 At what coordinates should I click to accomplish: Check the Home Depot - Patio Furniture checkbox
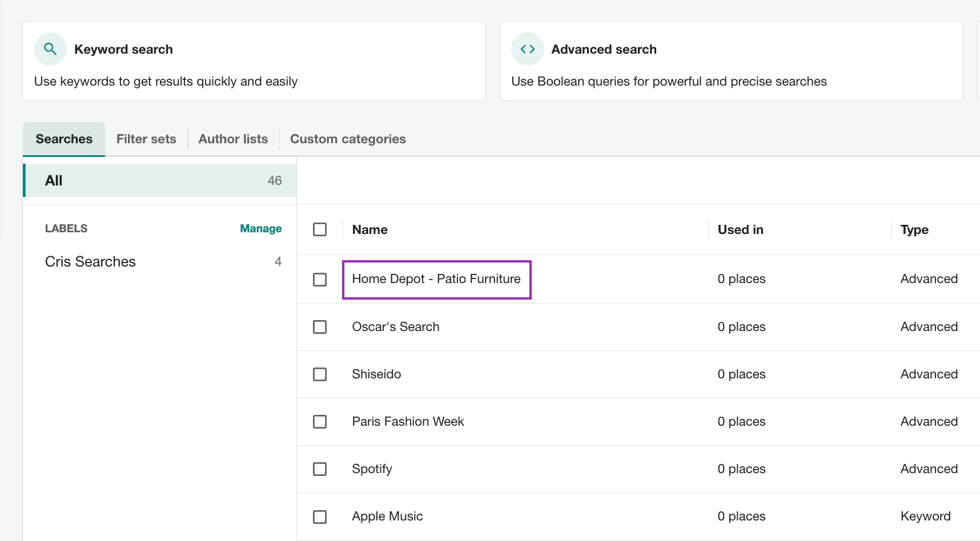point(320,280)
